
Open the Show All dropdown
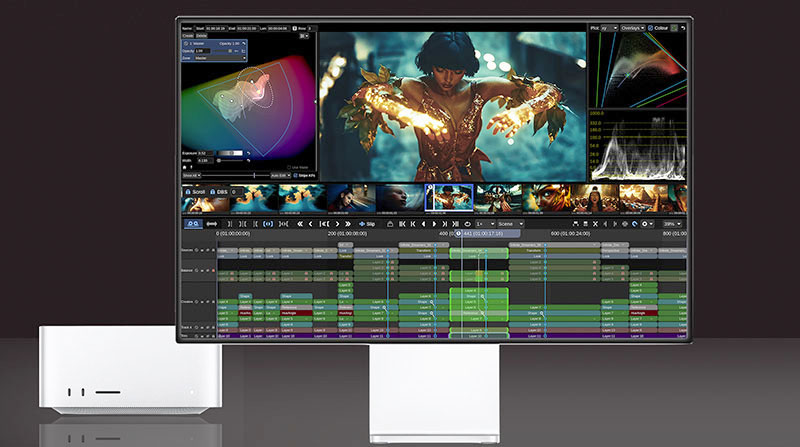(191, 175)
